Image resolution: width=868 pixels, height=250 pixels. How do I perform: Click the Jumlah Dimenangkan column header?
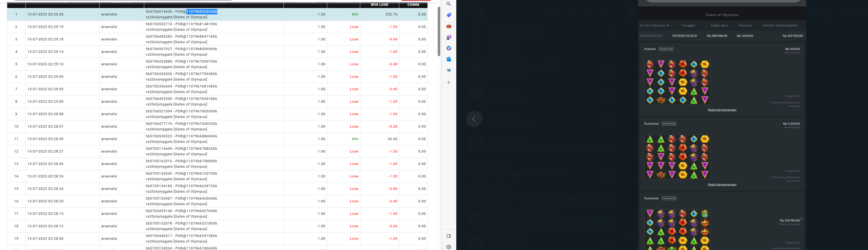coord(780,25)
